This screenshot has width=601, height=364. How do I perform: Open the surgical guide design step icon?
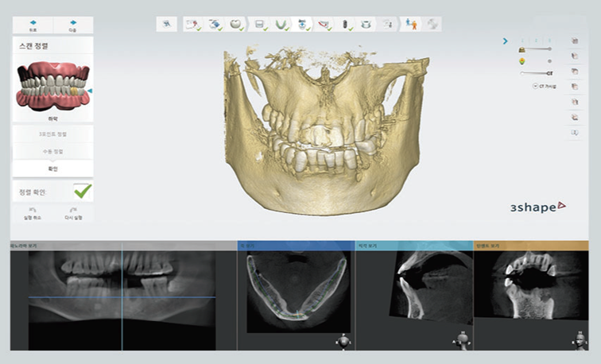pos(366,25)
